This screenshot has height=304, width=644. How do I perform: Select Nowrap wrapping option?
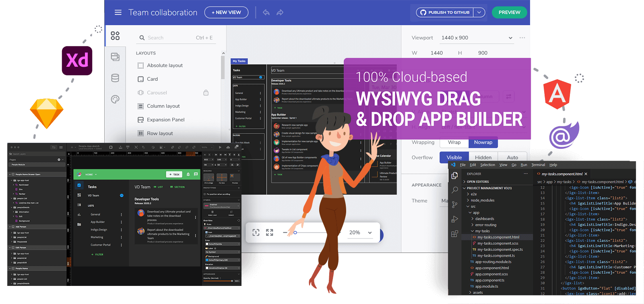[483, 142]
